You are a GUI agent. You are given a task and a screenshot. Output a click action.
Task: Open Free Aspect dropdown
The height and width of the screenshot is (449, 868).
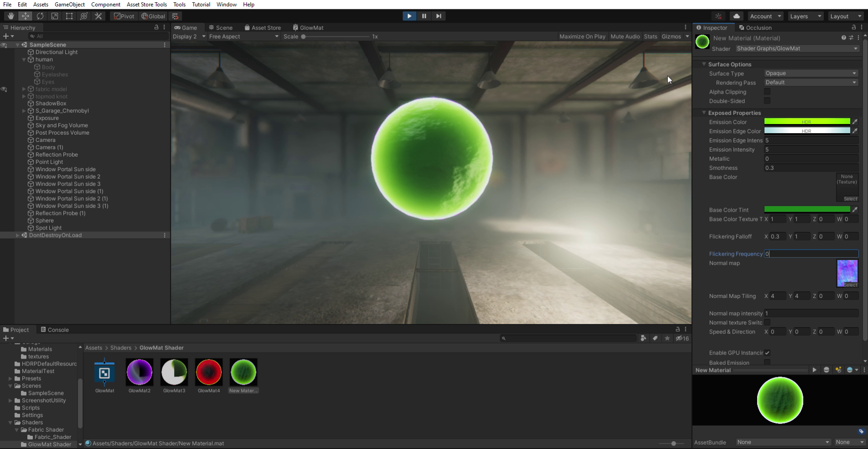tap(243, 37)
